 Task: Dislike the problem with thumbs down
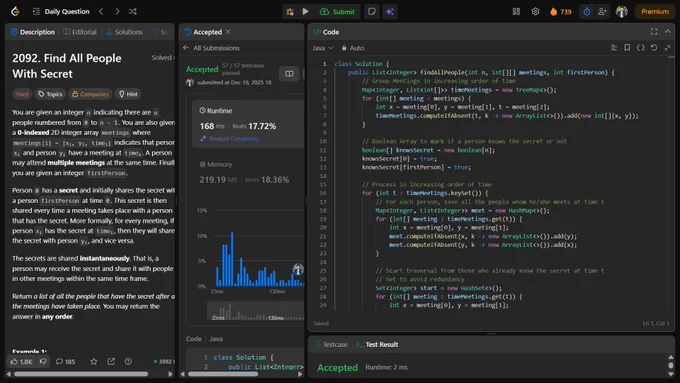tap(43, 361)
